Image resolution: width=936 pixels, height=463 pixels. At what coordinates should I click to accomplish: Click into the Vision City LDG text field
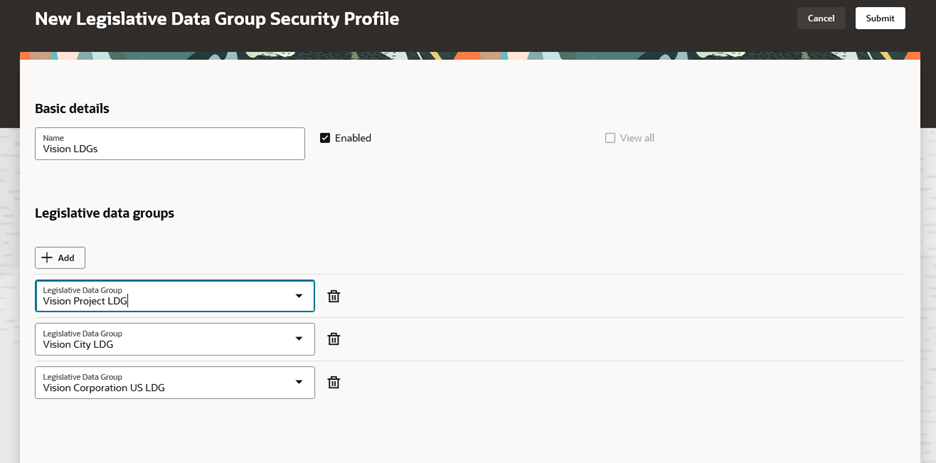(x=160, y=342)
